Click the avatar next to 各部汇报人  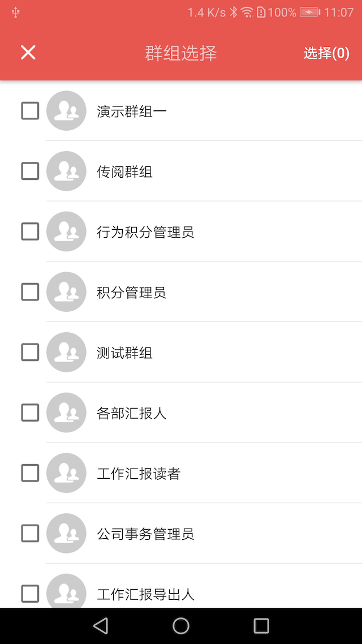(66, 413)
